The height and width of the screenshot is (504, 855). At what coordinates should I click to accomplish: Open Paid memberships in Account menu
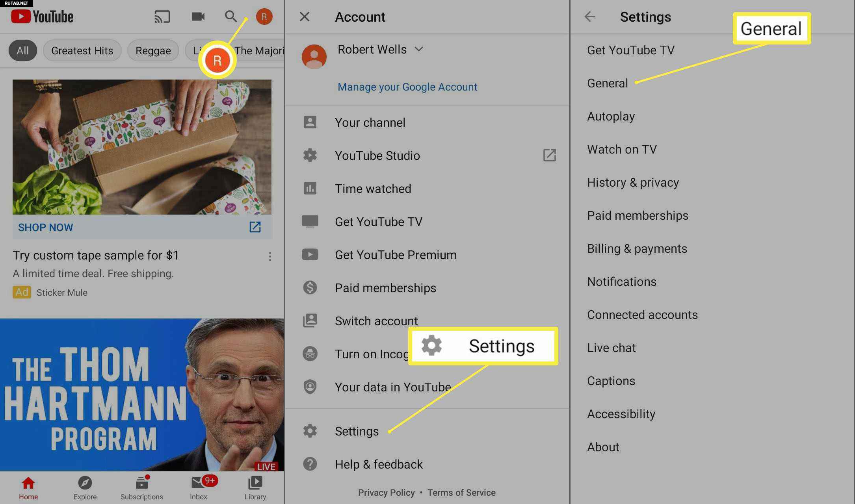(x=427, y=287)
